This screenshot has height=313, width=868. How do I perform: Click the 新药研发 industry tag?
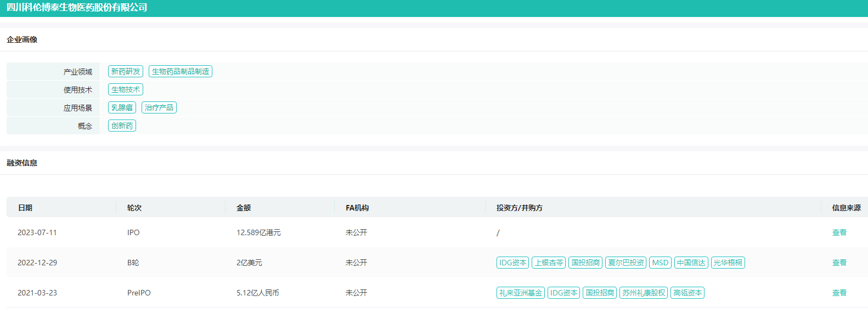(126, 71)
